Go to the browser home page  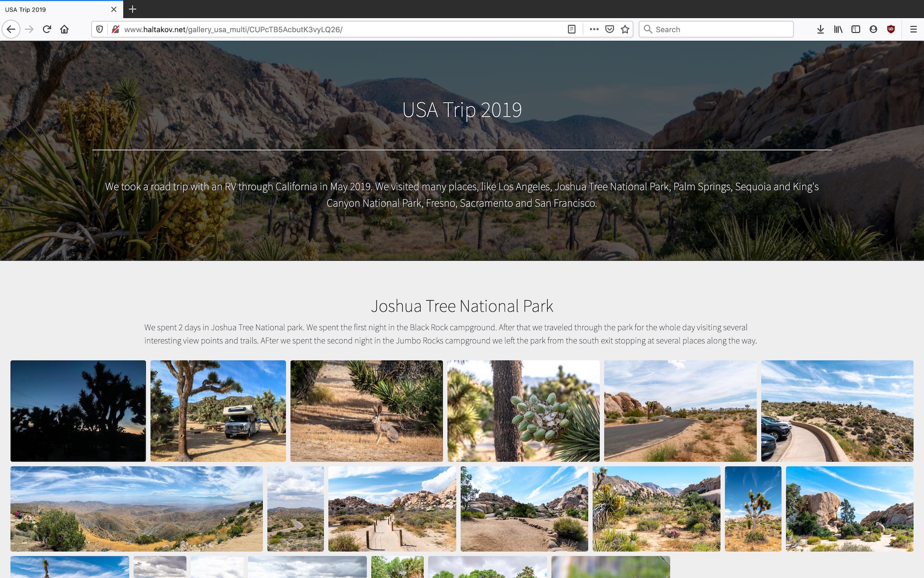pyautogui.click(x=64, y=29)
